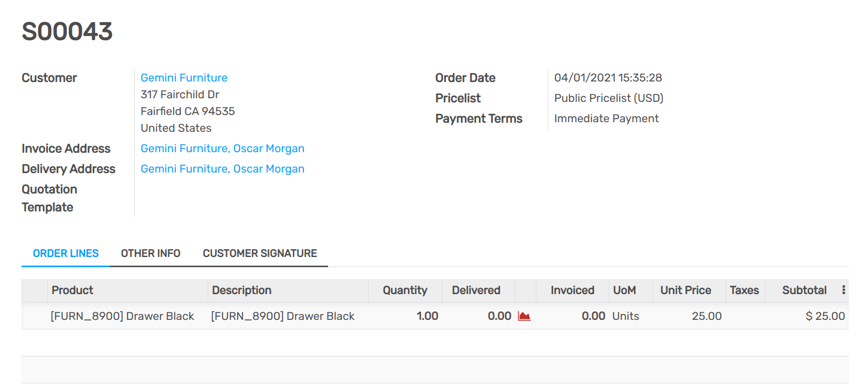Screen dimensions: 868x384
Task: Switch to the Customer Signature tab
Action: tap(260, 253)
